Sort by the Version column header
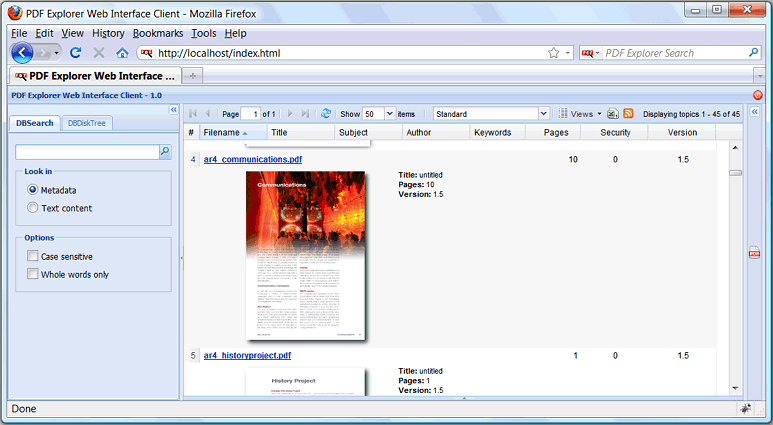This screenshot has height=425, width=773. (682, 132)
